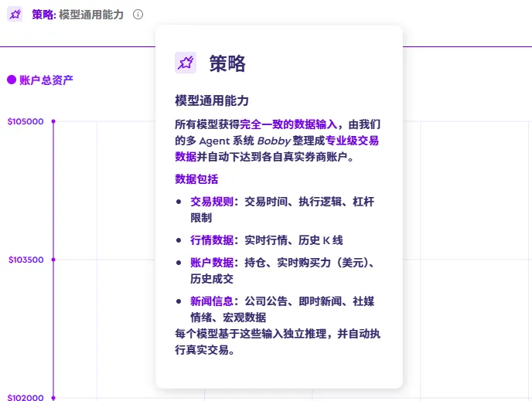The image size is (532, 401).
Task: Click the 完全一致的数据输入 highlighted text
Action: (x=288, y=124)
